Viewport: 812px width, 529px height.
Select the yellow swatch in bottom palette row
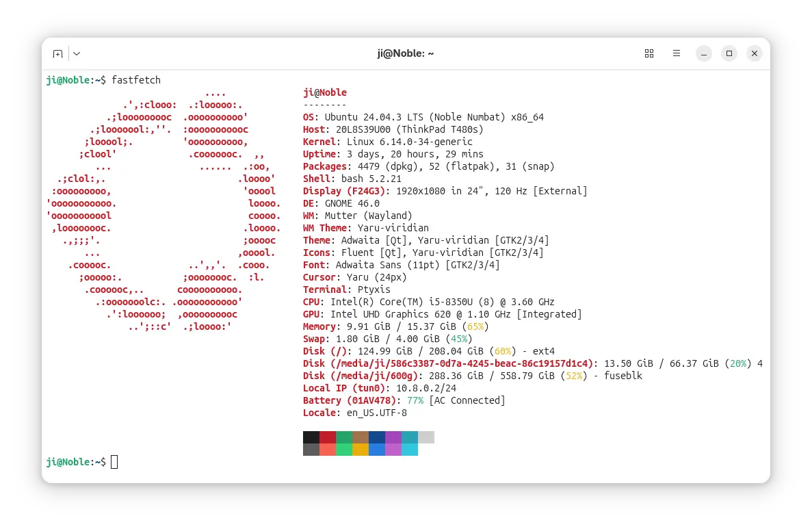361,450
